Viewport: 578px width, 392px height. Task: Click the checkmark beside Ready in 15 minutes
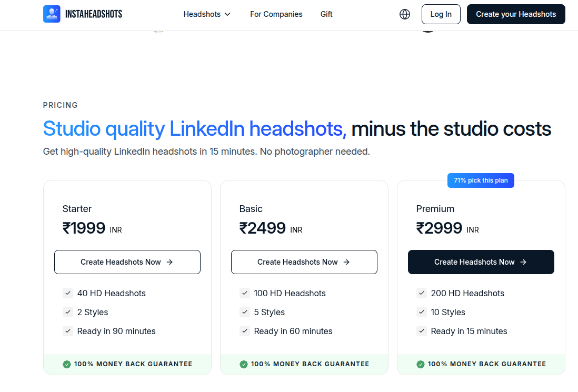pos(422,331)
